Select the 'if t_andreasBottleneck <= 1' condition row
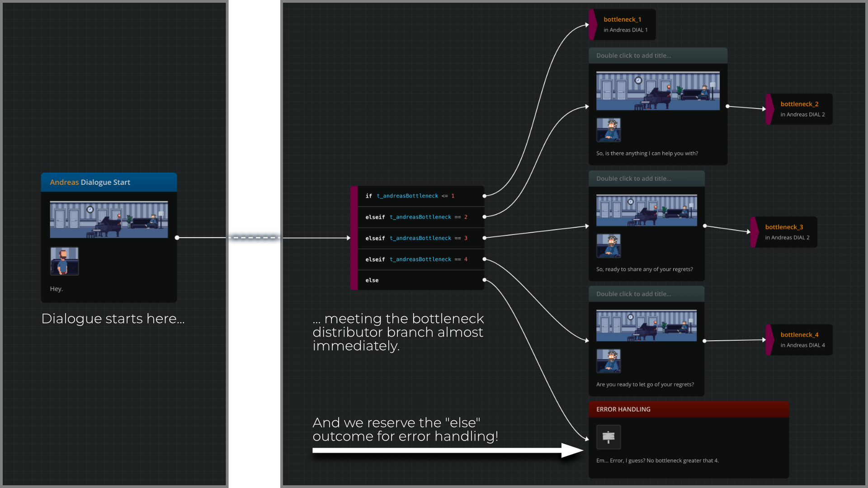This screenshot has width=868, height=488. pos(409,196)
